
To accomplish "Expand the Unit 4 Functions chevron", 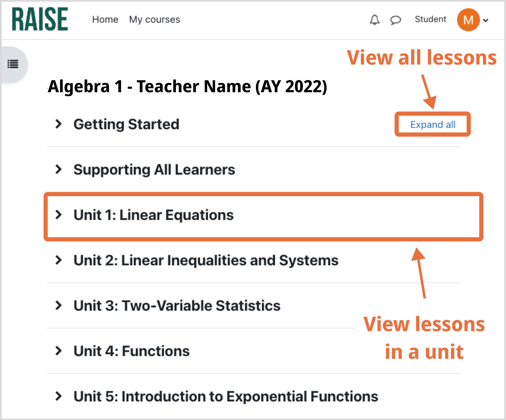I will [x=58, y=351].
